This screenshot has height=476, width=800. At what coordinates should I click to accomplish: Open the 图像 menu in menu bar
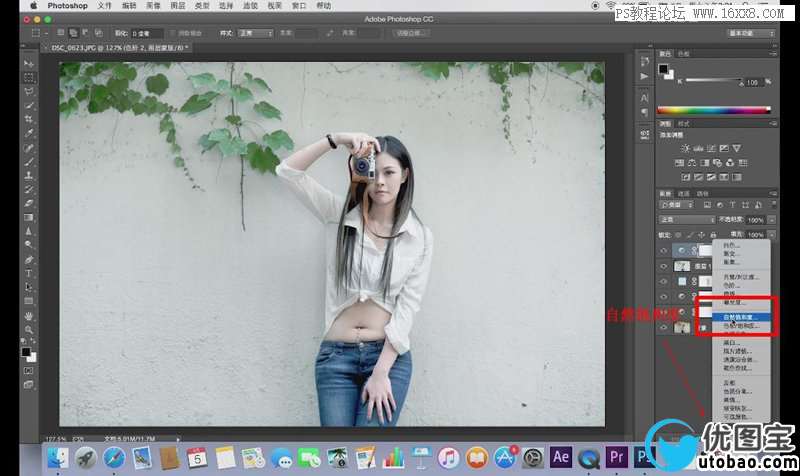click(153, 6)
